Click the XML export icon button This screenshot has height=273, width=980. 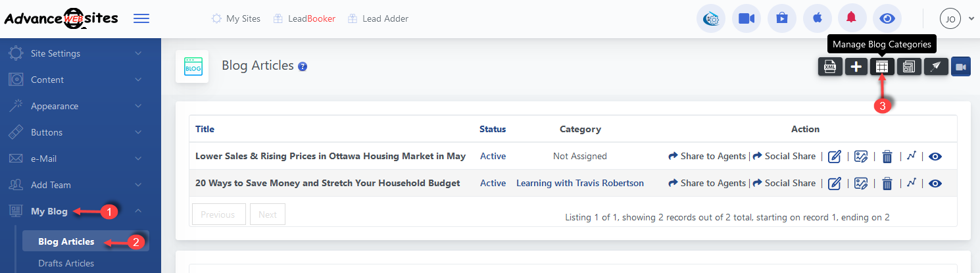coord(830,67)
